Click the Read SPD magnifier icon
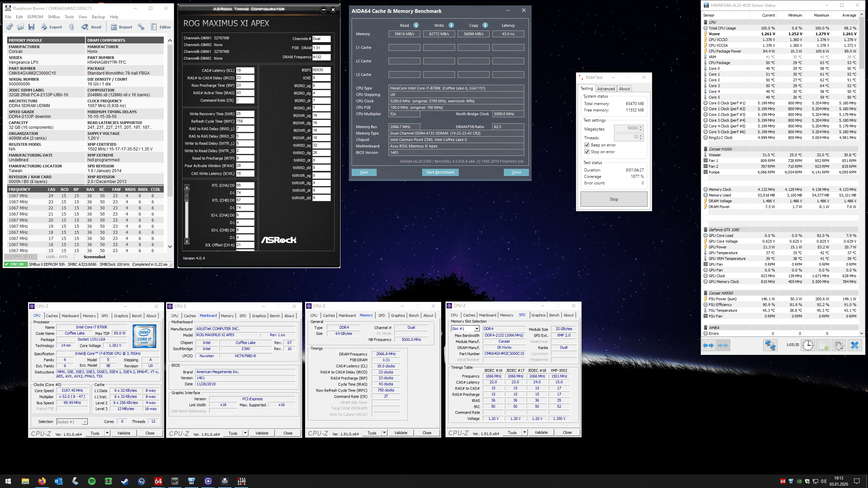This screenshot has height=488, width=868. click(x=85, y=27)
